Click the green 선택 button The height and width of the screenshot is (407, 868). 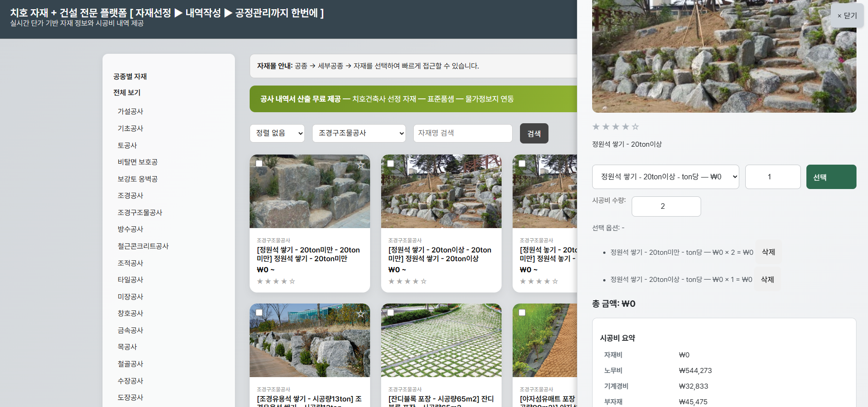(831, 177)
